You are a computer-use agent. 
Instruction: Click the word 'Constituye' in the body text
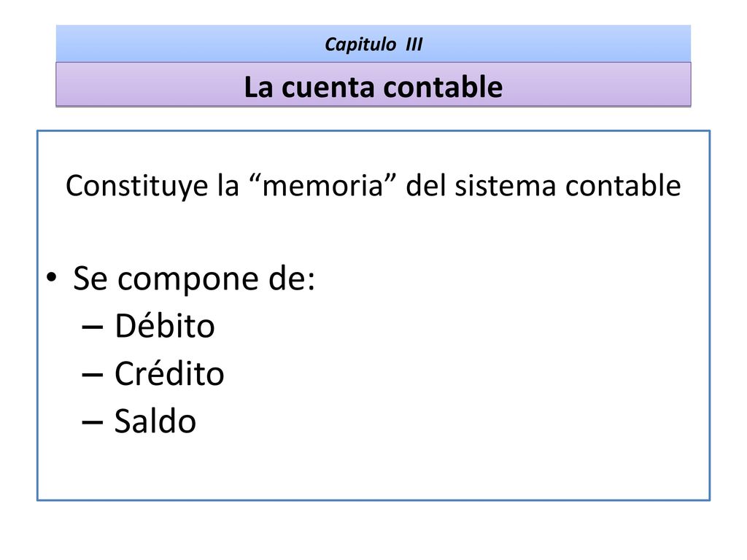click(x=137, y=186)
